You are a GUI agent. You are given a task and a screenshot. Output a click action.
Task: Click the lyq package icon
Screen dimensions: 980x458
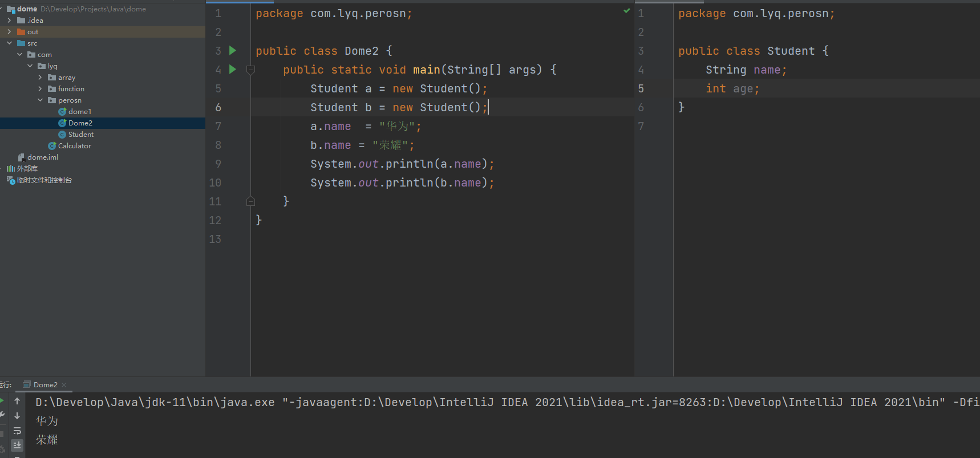click(x=42, y=66)
